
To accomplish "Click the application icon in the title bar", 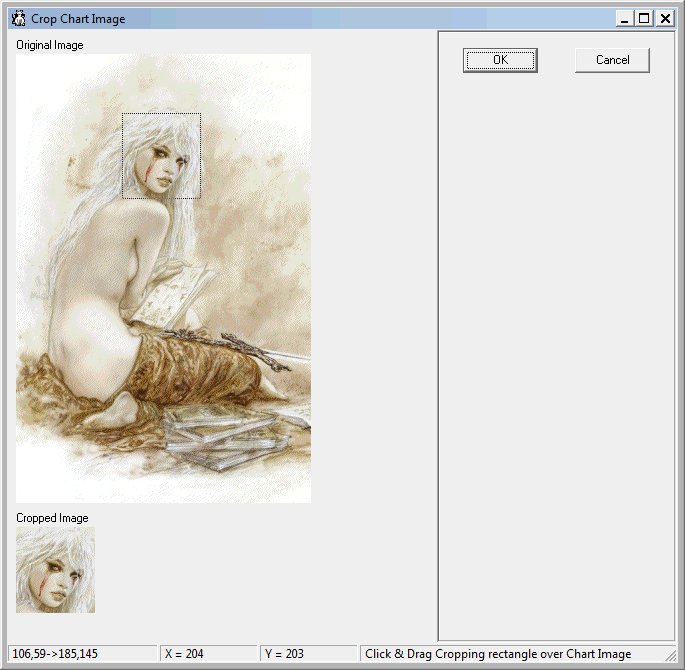I will point(18,19).
